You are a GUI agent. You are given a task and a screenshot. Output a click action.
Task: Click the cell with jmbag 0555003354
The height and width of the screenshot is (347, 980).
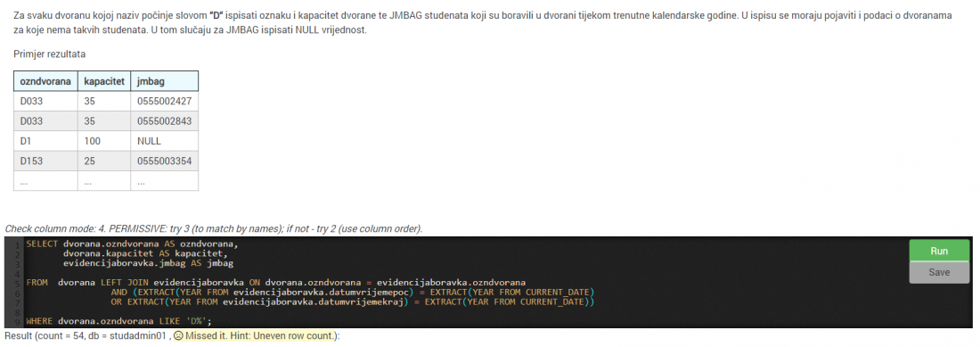[x=165, y=161]
